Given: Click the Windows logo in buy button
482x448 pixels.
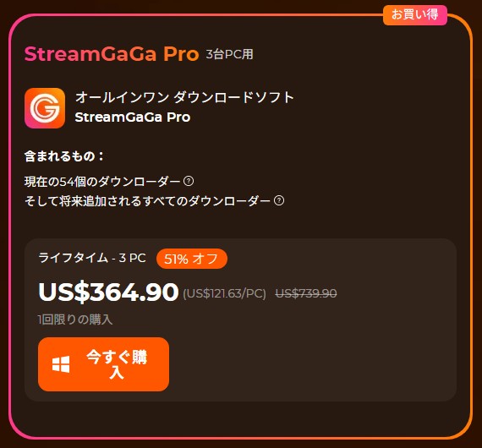Looking at the screenshot, I should click(x=61, y=364).
